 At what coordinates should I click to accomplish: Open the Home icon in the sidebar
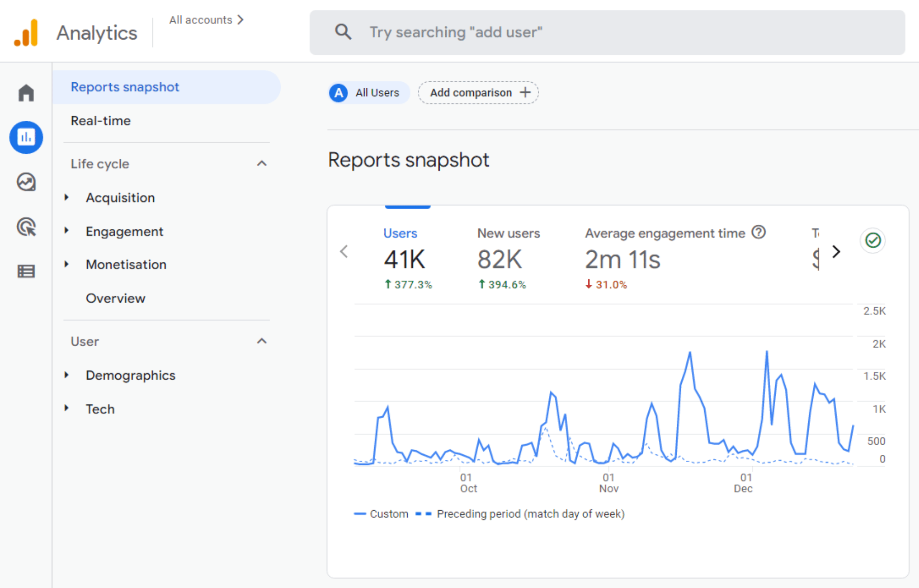26,93
